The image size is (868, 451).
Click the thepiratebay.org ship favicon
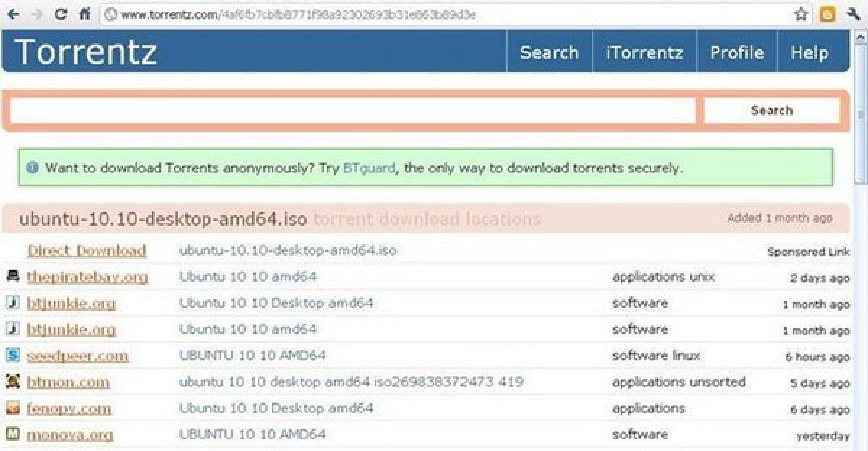[13, 276]
